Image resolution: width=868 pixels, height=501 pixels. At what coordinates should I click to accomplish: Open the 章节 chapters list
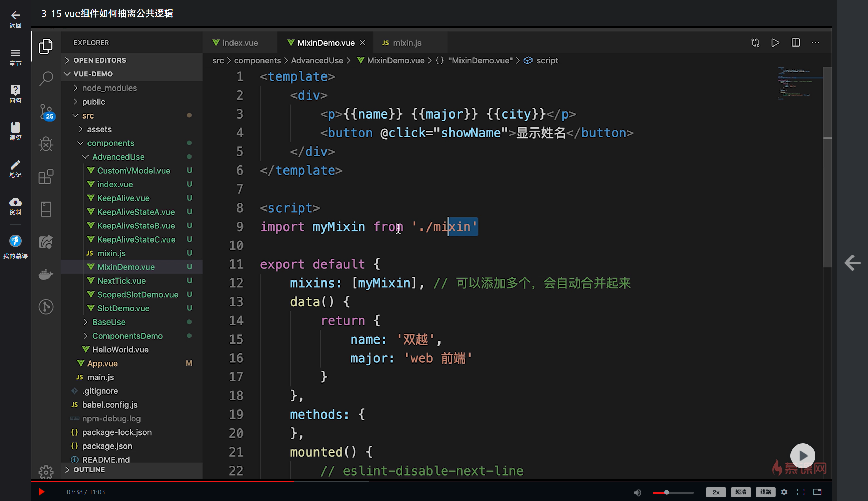coord(15,57)
